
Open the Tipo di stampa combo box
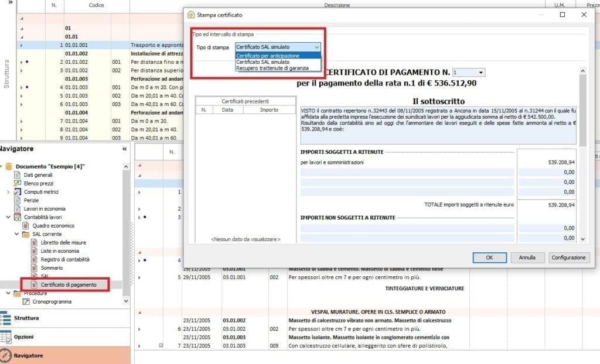pyautogui.click(x=278, y=47)
